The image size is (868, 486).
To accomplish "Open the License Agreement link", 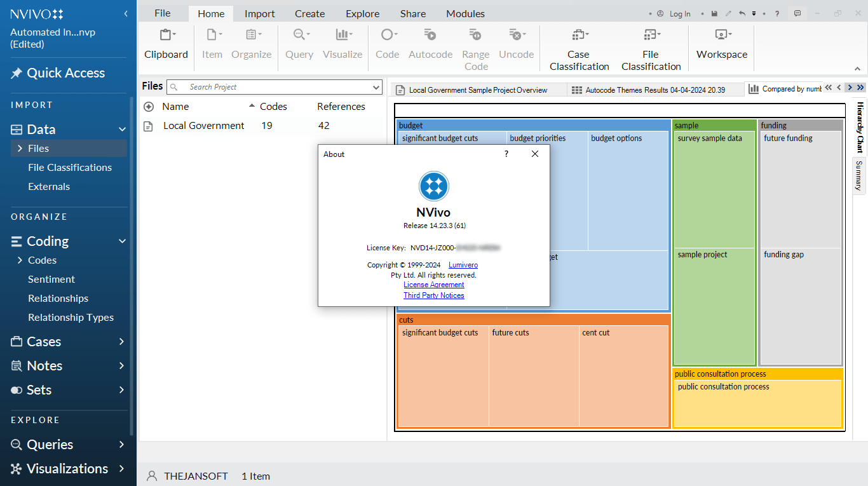I will [434, 285].
